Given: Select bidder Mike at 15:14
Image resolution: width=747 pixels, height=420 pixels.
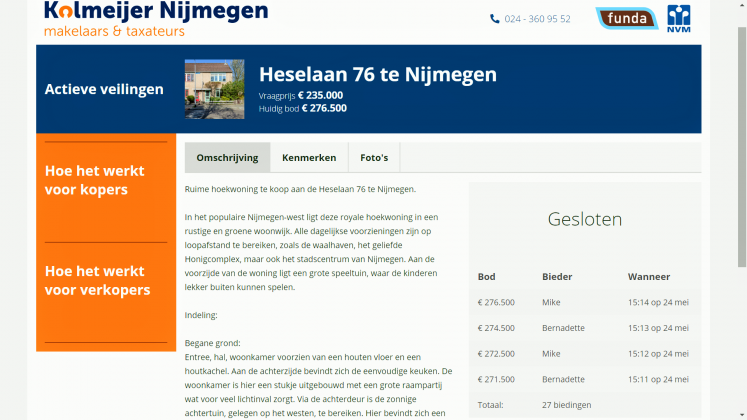Looking at the screenshot, I should click(x=551, y=302).
